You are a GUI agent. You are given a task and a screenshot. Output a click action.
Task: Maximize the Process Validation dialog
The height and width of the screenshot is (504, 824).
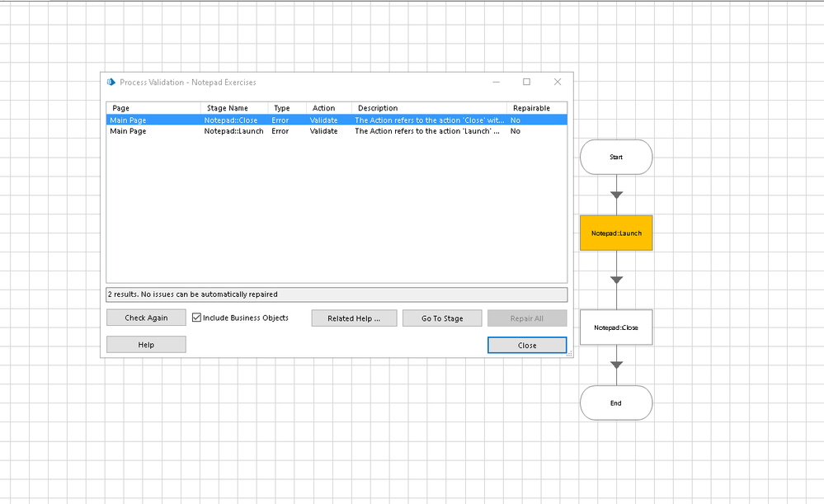(x=526, y=82)
